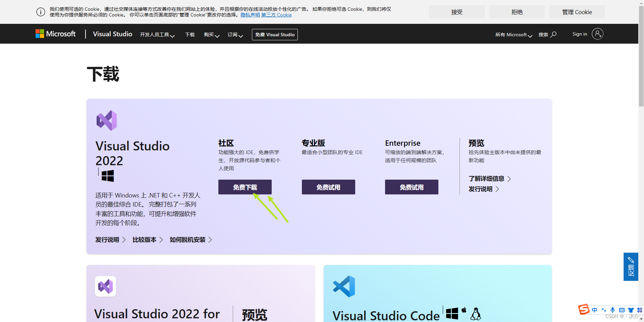Expand the 购买 dropdown menu

(212, 35)
